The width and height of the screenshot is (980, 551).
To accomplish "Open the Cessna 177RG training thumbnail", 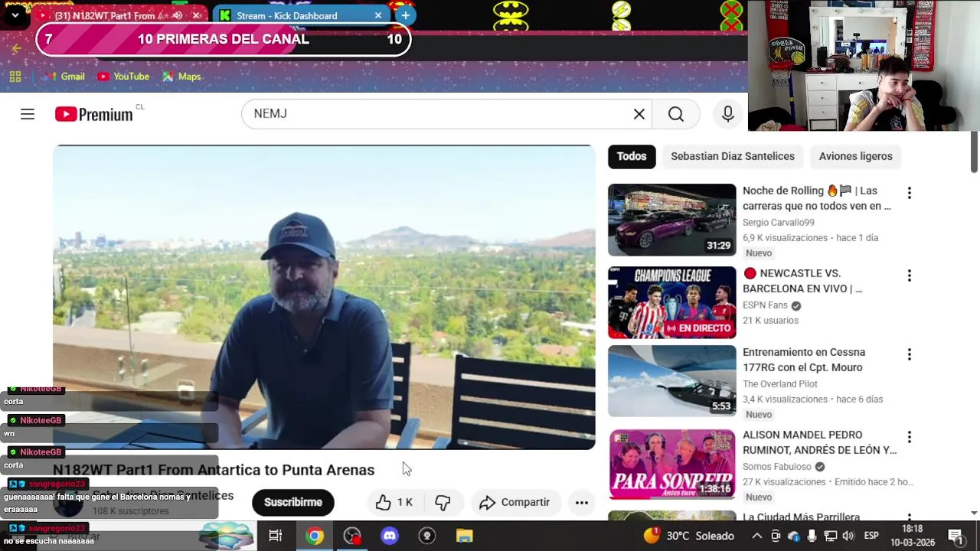I will [671, 381].
